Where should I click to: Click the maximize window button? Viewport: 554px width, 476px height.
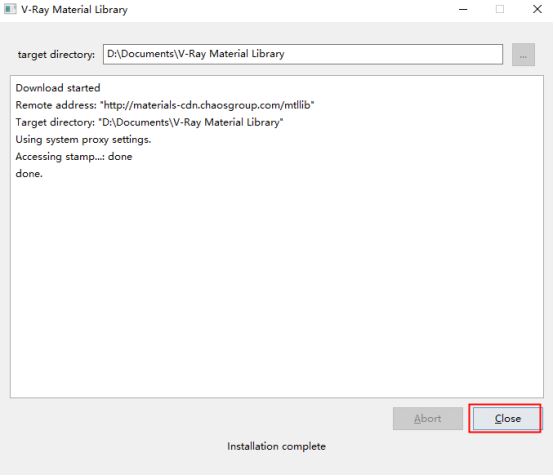click(500, 10)
